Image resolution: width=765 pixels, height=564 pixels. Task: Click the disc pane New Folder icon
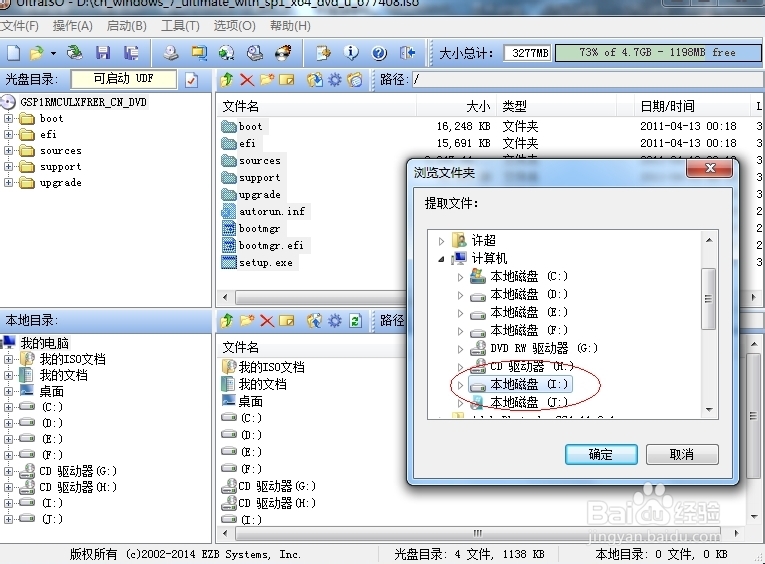pyautogui.click(x=267, y=80)
